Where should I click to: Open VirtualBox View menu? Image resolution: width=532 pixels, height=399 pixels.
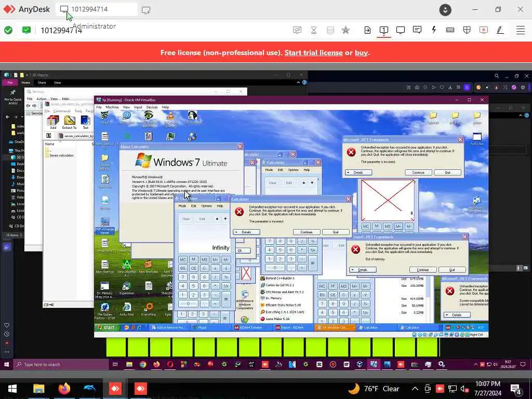[x=126, y=107]
